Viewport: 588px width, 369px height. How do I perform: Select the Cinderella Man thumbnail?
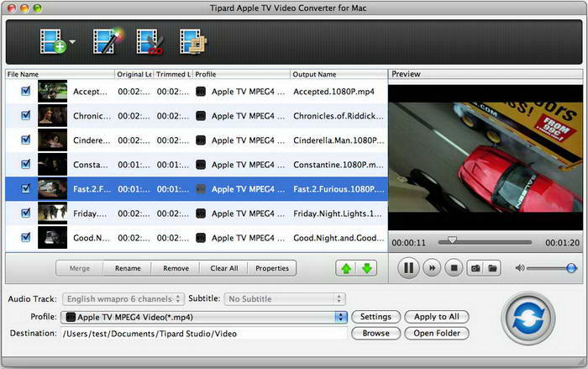click(52, 140)
